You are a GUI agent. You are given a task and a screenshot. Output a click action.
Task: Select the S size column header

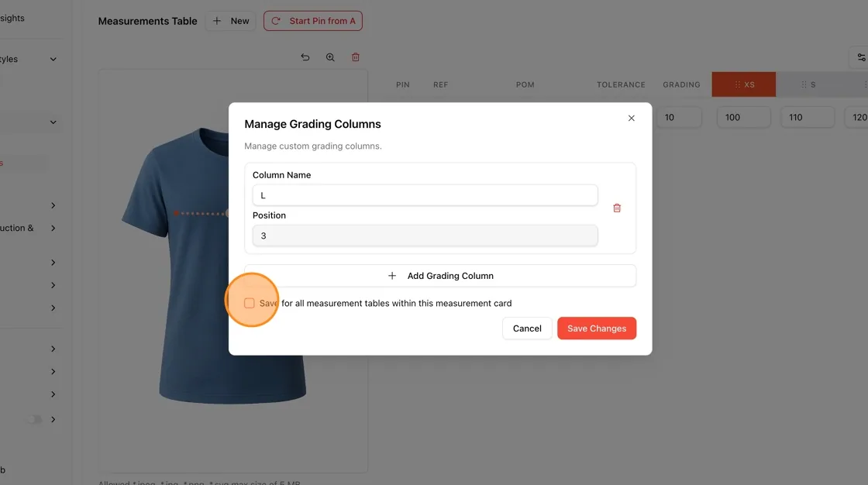pos(808,84)
